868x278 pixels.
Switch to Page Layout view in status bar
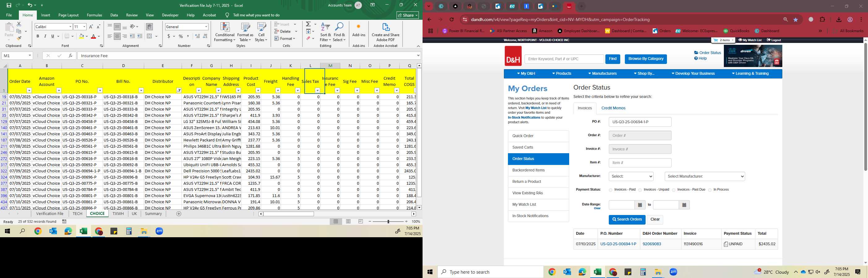pos(348,221)
